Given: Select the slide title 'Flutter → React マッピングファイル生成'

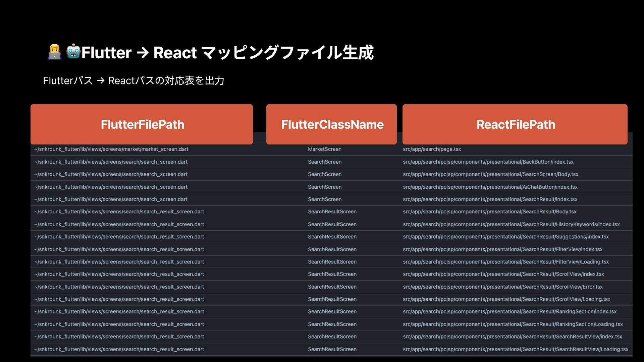Looking at the screenshot, I should coord(227,53).
